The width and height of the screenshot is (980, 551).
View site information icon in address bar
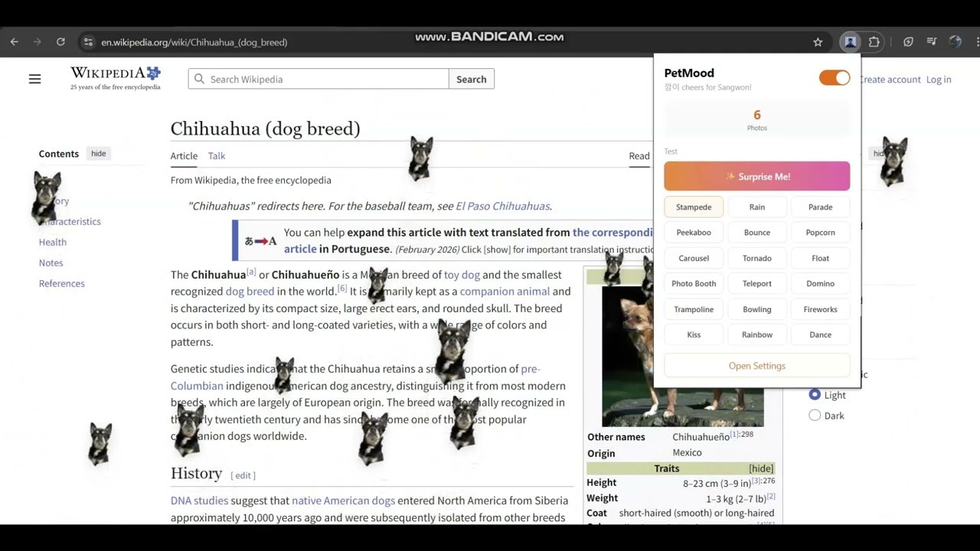pos(88,42)
